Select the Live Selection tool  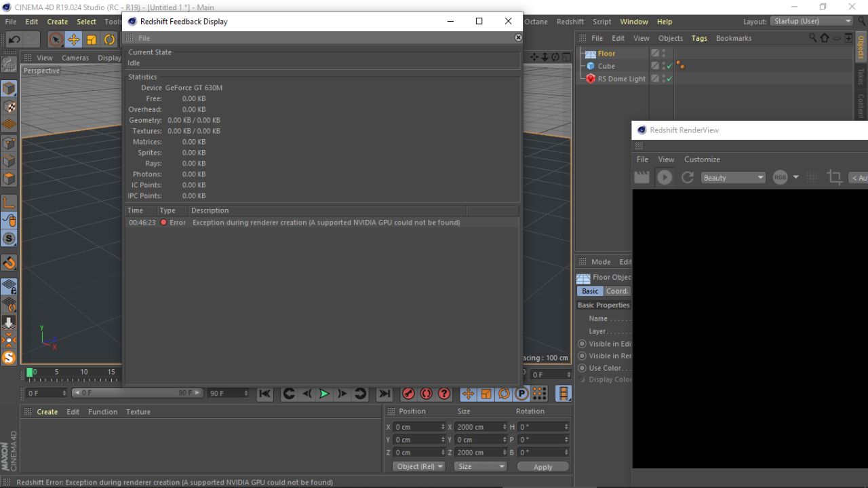pos(56,39)
